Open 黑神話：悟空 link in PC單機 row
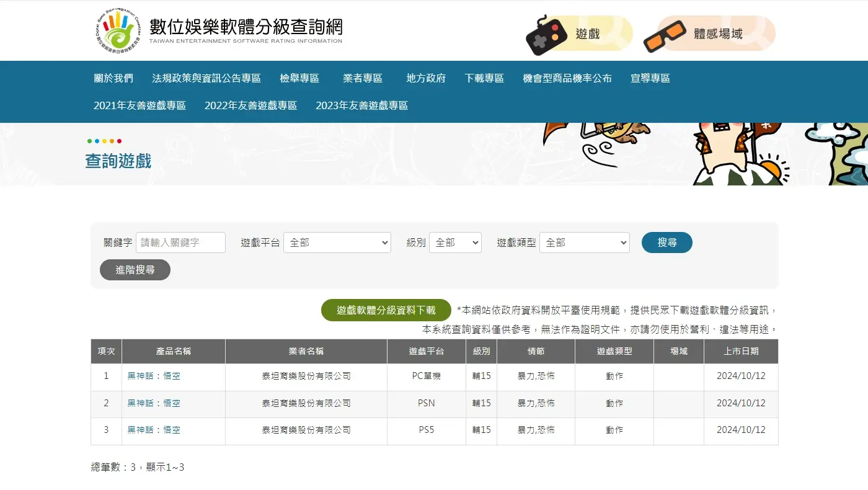The image size is (868, 490). click(154, 376)
